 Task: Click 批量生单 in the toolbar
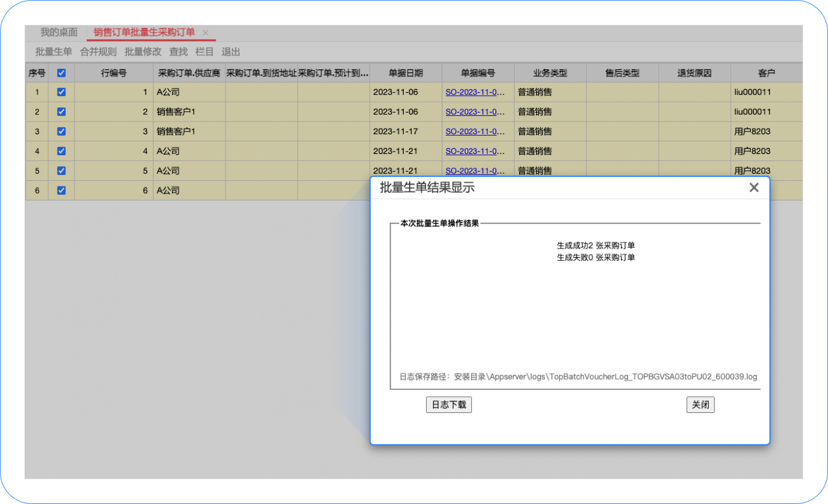[54, 52]
